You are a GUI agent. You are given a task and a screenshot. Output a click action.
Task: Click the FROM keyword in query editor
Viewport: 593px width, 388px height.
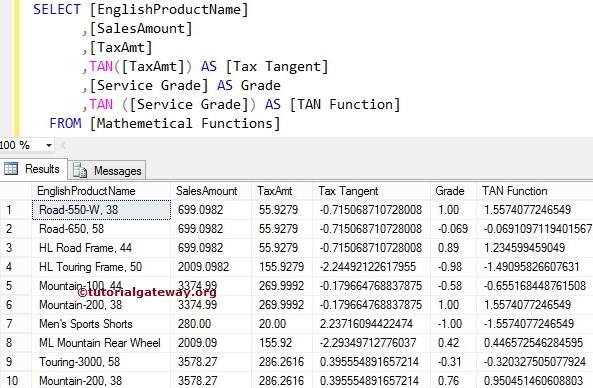pos(65,123)
